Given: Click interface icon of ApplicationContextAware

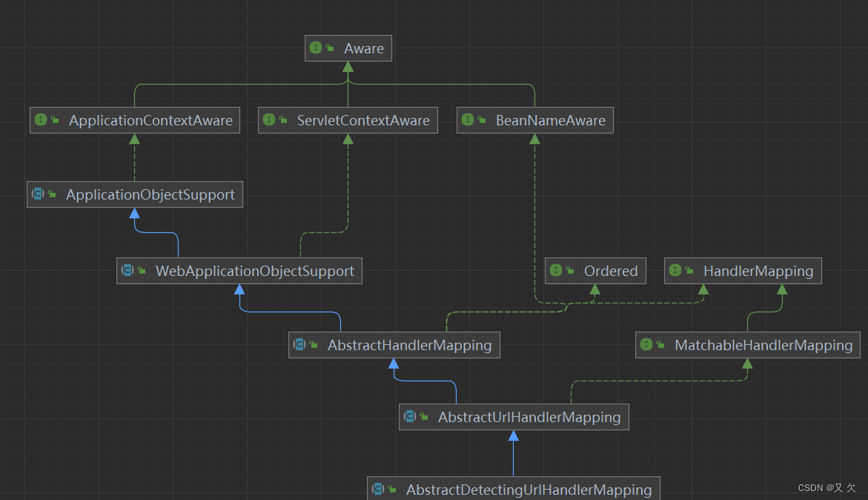Looking at the screenshot, I should click(41, 119).
